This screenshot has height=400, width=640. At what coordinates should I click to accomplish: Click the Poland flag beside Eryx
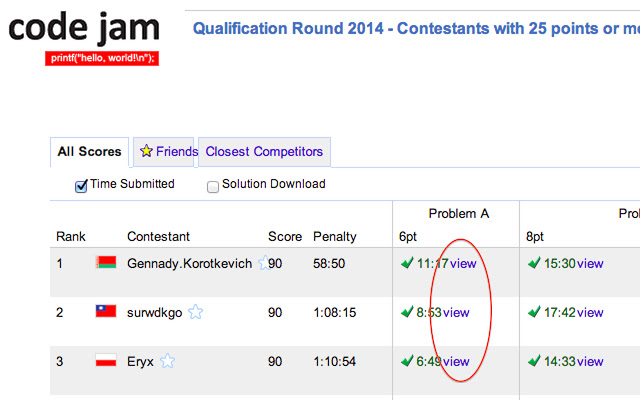click(105, 361)
